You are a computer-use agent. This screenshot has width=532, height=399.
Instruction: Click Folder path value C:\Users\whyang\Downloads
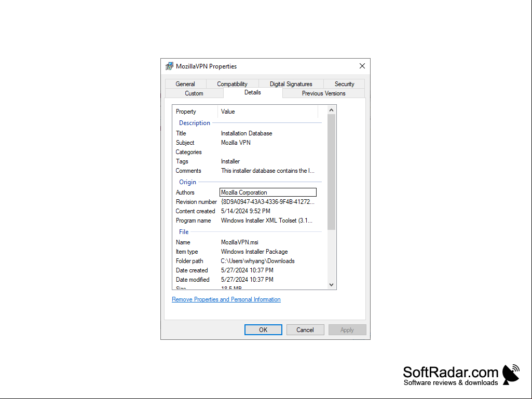tap(258, 261)
